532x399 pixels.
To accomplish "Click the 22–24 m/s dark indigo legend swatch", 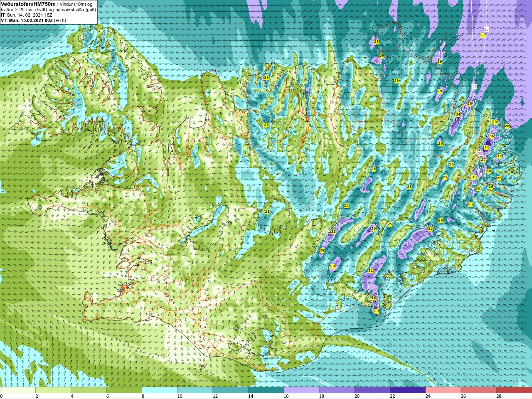I will click(408, 390).
